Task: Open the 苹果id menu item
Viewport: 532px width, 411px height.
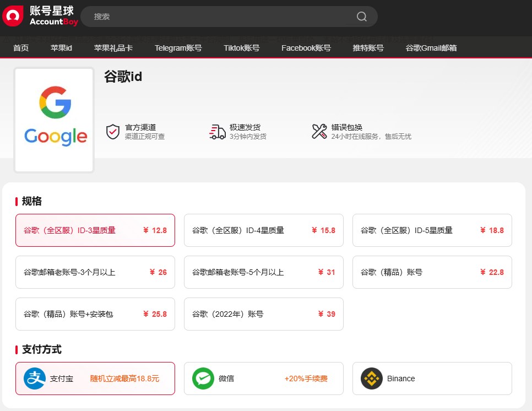Action: (61, 48)
